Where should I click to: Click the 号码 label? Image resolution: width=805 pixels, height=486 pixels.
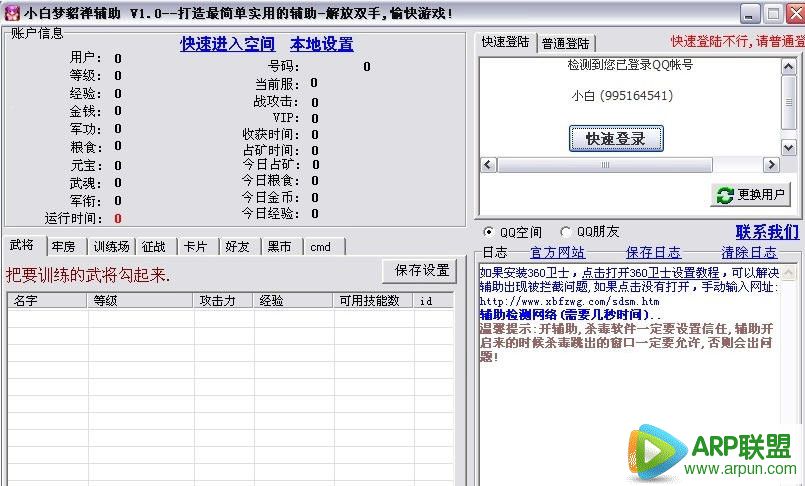point(283,66)
